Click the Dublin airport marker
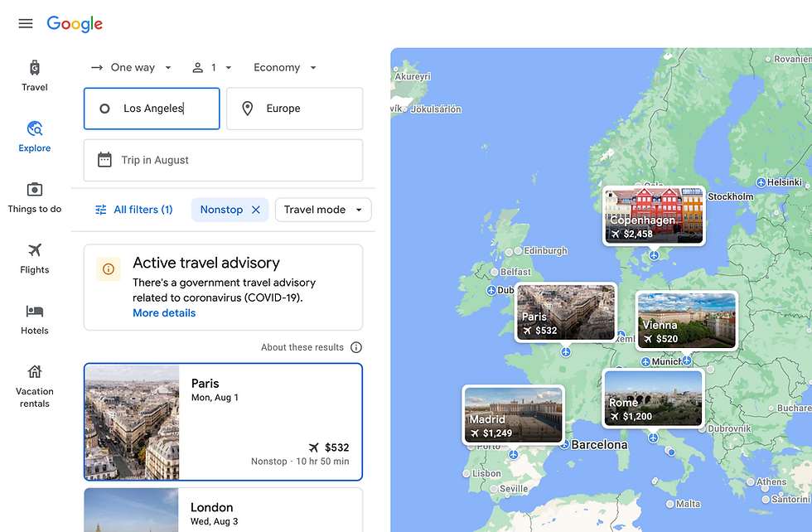The width and height of the screenshot is (812, 532). (491, 290)
